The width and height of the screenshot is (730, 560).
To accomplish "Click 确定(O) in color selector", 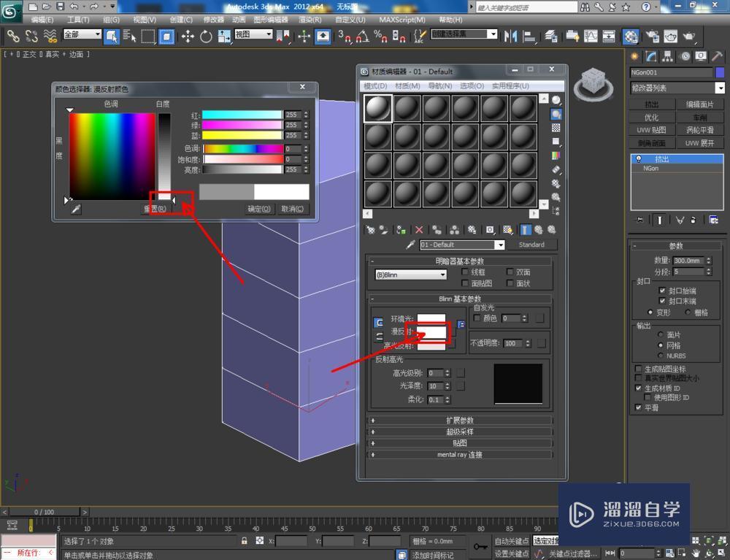I will click(259, 209).
